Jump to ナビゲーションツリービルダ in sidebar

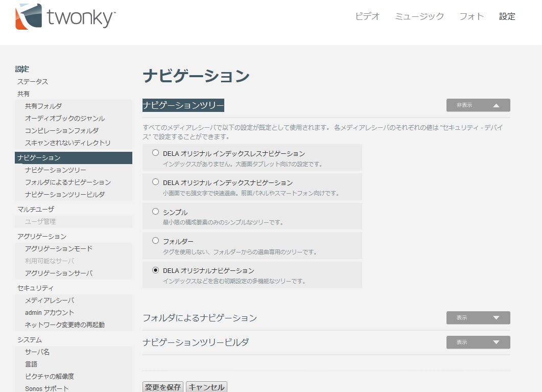point(65,194)
